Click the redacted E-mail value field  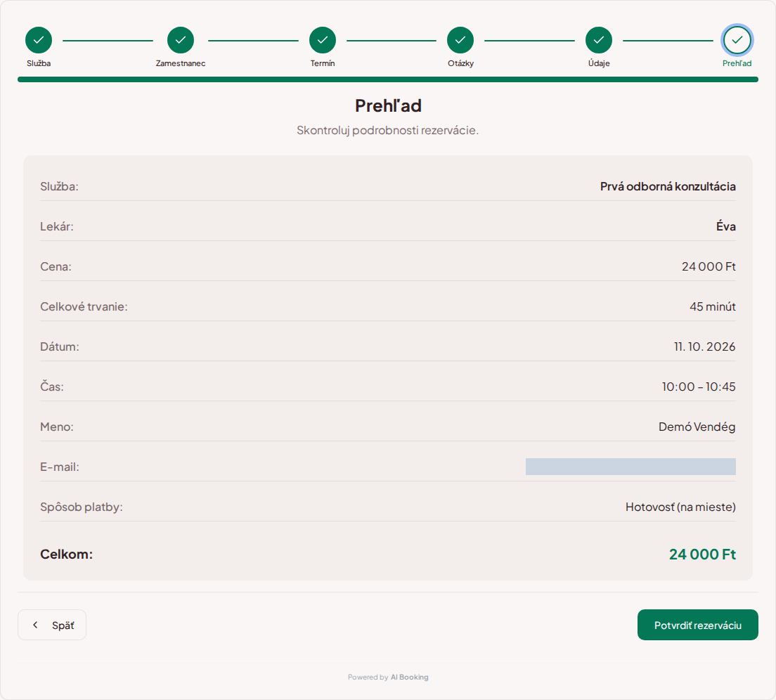(630, 467)
